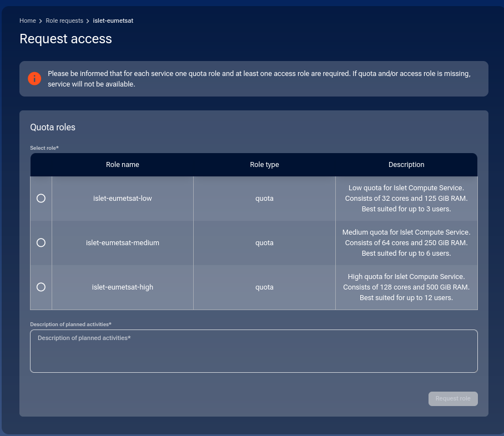
Task: Select the islet-eumetsat-low radio button
Action: pos(41,199)
